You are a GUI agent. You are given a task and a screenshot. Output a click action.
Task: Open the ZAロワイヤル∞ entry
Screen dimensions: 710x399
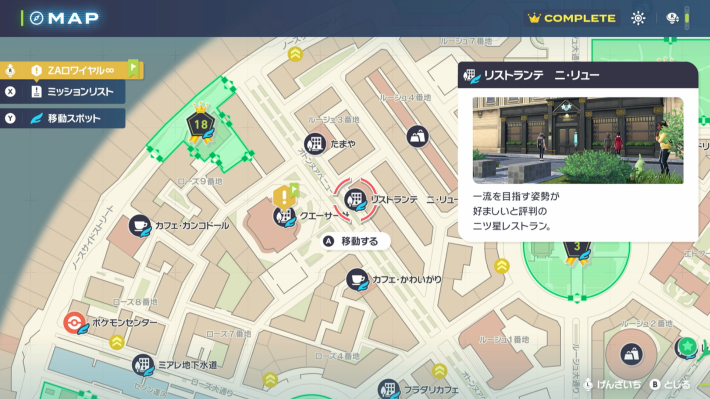pos(72,70)
